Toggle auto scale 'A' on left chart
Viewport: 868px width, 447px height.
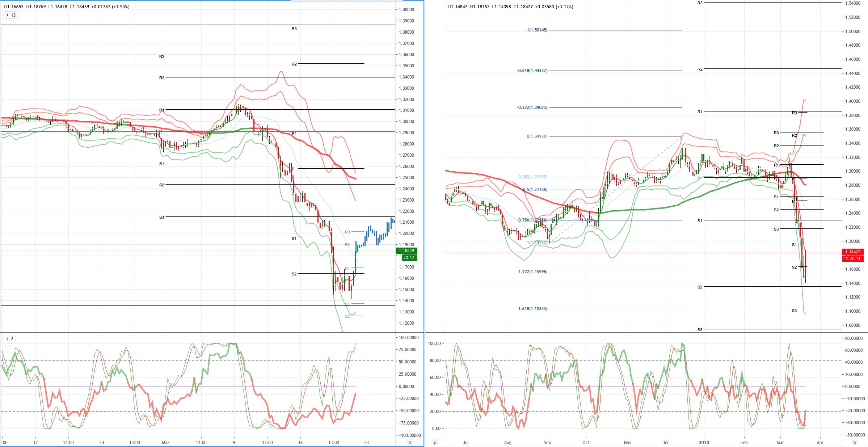point(410,442)
